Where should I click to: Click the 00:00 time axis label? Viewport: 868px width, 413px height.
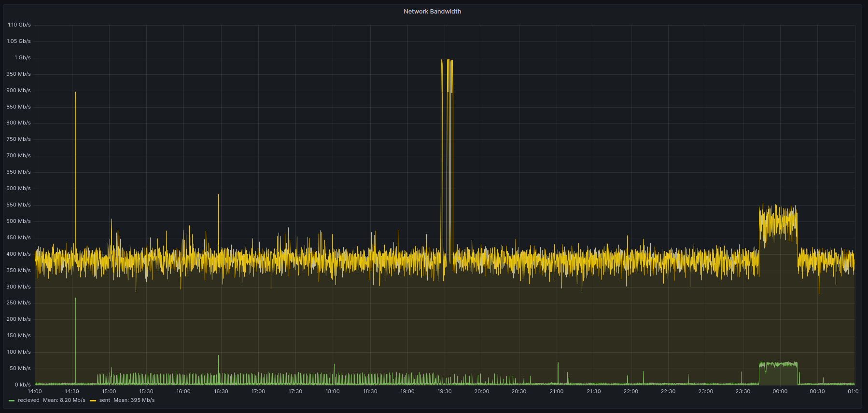[780, 391]
